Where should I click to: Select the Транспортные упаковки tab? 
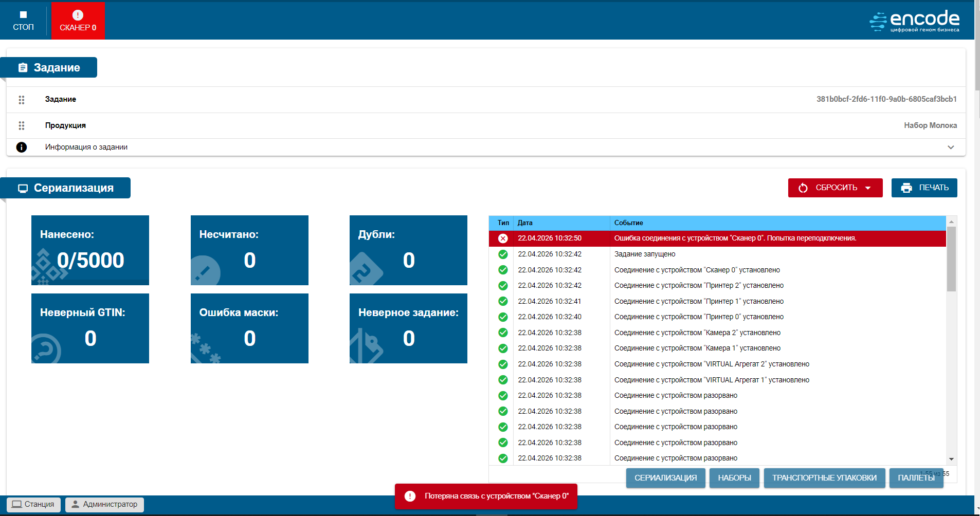[824, 478]
